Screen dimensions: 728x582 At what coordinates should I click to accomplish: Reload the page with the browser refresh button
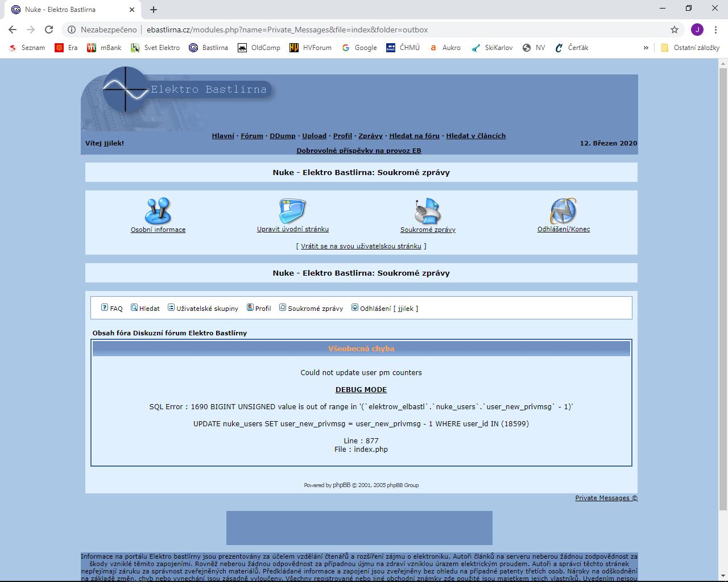pos(49,30)
